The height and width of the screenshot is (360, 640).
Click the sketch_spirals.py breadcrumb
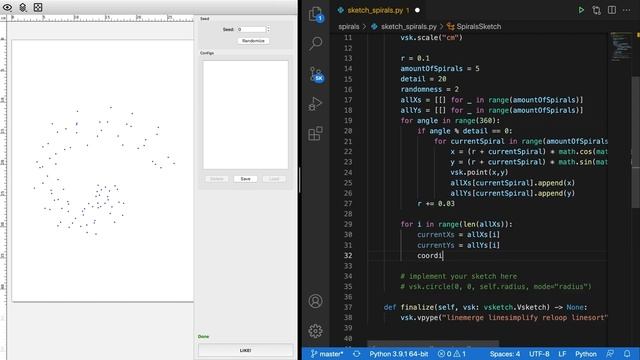[x=409, y=27]
